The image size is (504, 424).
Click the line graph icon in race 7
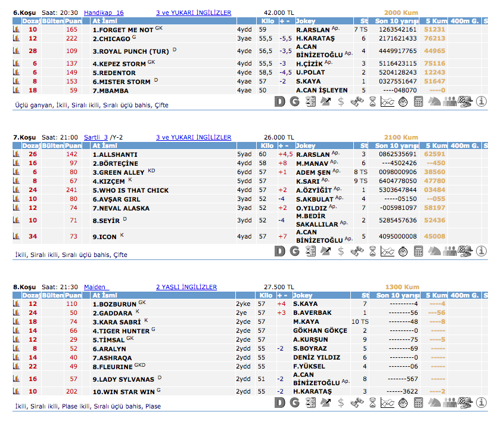click(x=387, y=252)
